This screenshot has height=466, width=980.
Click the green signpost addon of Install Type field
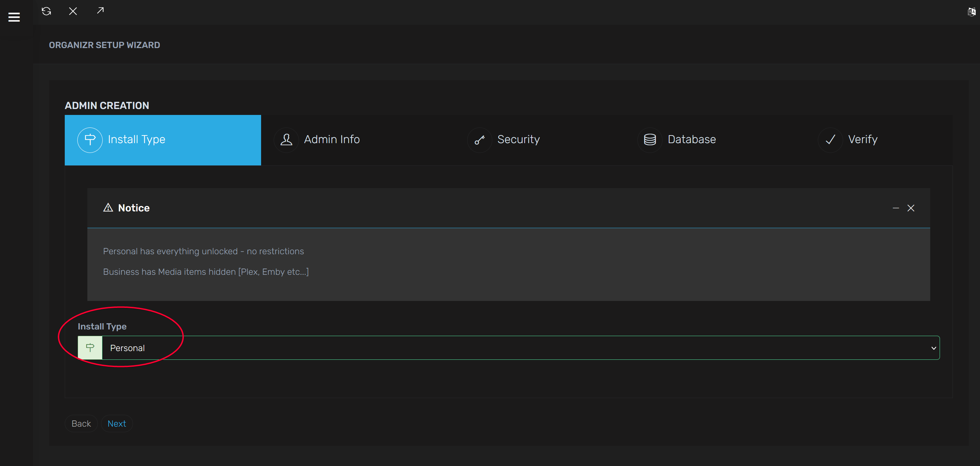point(90,348)
